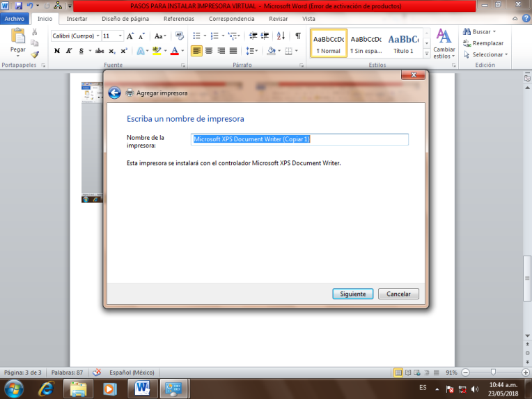The width and height of the screenshot is (532, 399).
Task: Click the Shrink Font icon
Action: (142, 36)
